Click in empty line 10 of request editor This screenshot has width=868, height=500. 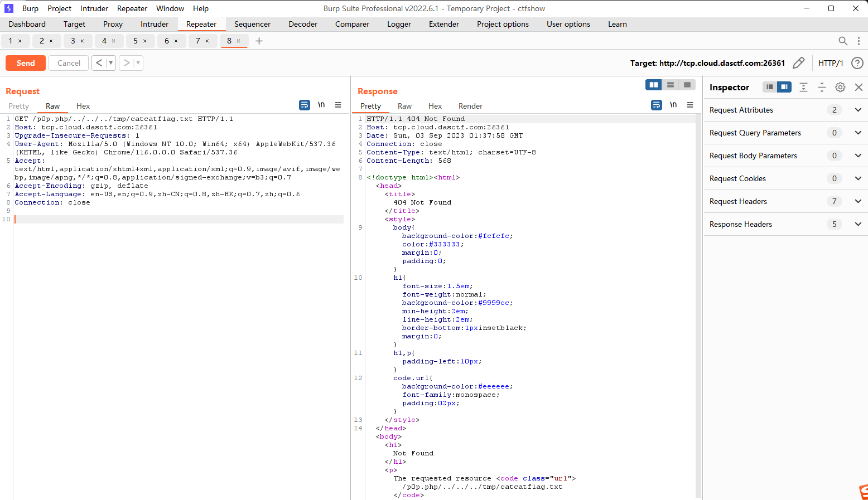coord(179,219)
